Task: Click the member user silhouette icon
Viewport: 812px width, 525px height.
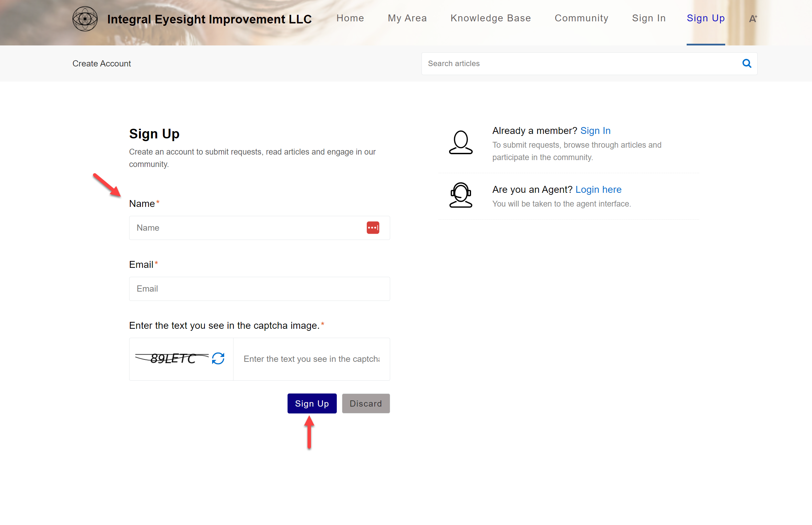Action: tap(460, 143)
